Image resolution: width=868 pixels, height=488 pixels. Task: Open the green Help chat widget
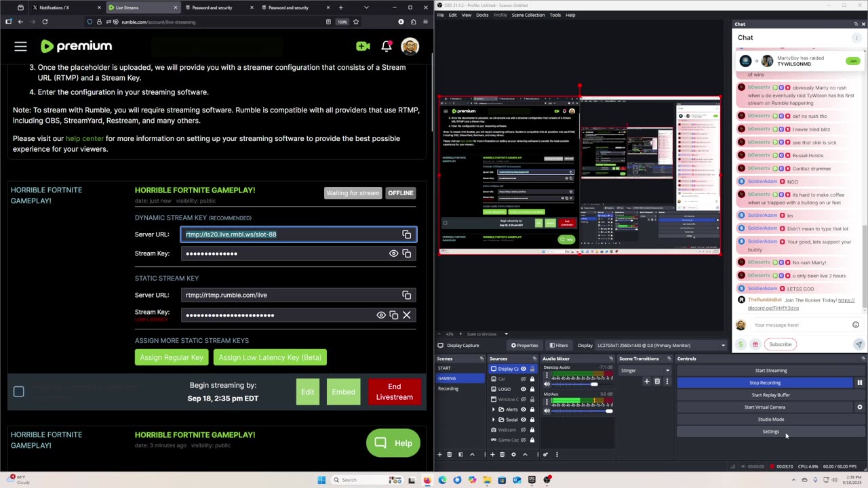393,443
